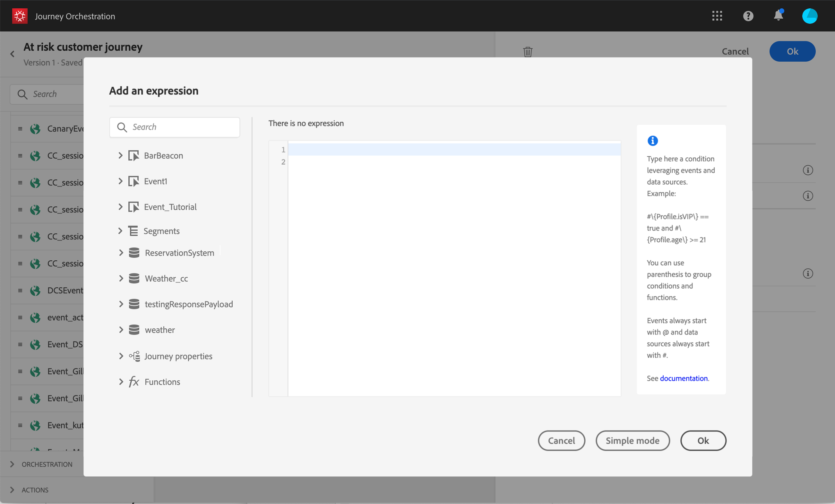
Task: Select the Weather_cc data source item
Action: (166, 279)
